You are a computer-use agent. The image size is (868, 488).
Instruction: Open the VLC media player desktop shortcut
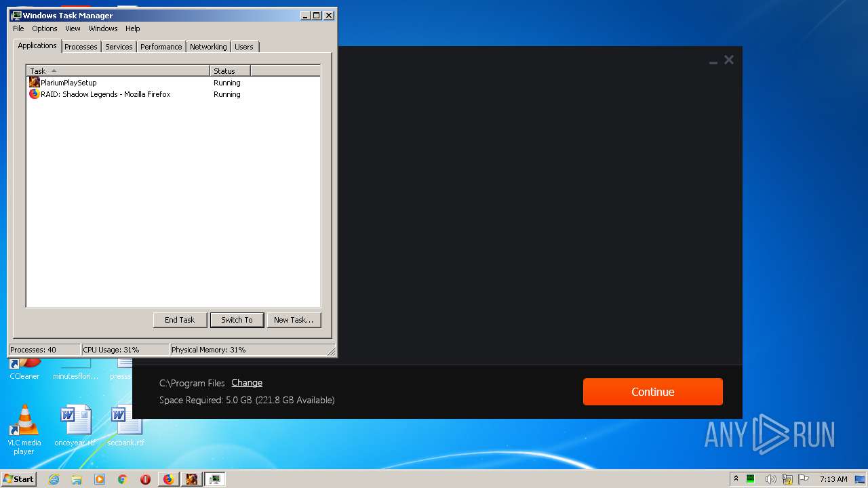pos(24,430)
